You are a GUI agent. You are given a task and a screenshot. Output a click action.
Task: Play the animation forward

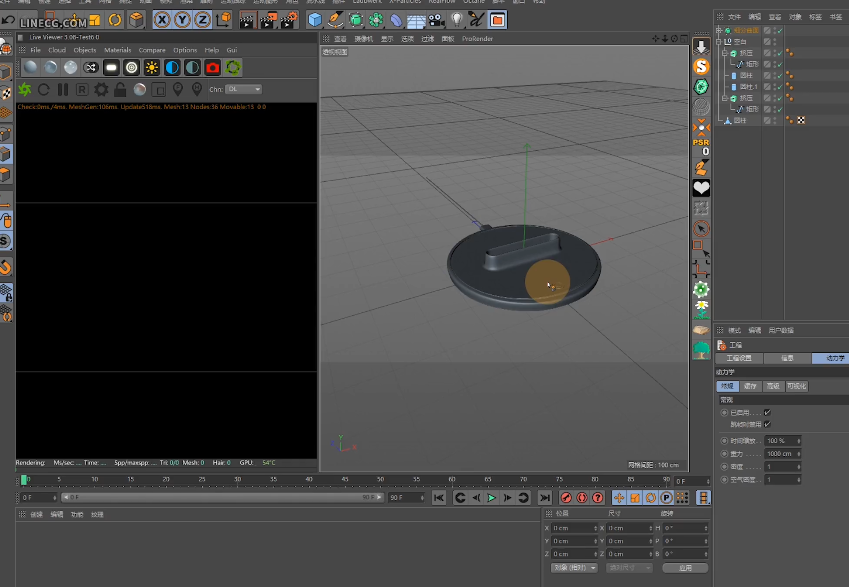(x=492, y=498)
